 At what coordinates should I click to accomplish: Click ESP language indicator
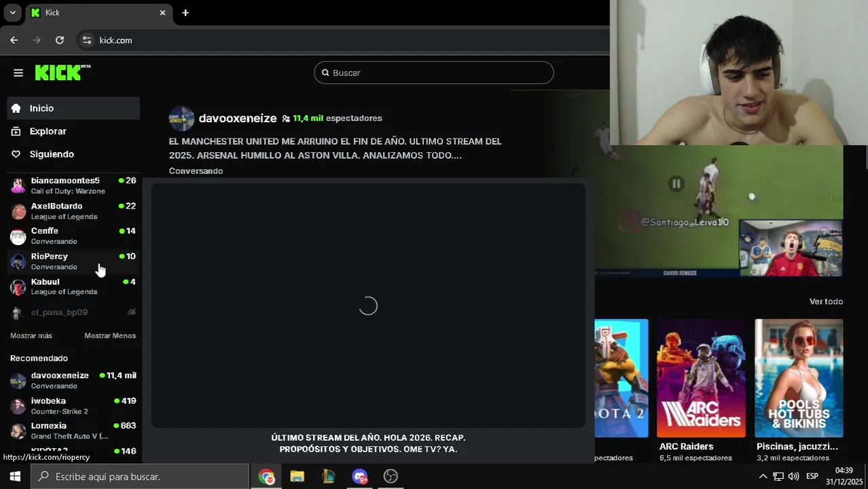(x=812, y=476)
